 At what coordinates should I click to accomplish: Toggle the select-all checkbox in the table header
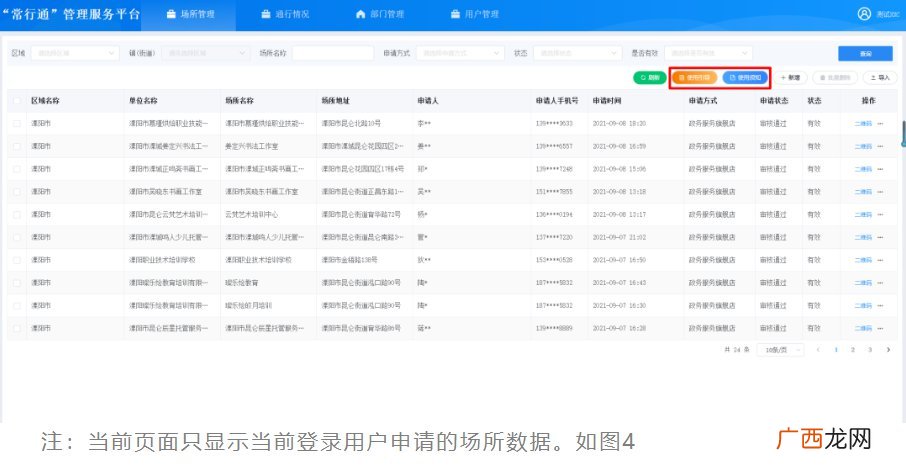(x=17, y=101)
